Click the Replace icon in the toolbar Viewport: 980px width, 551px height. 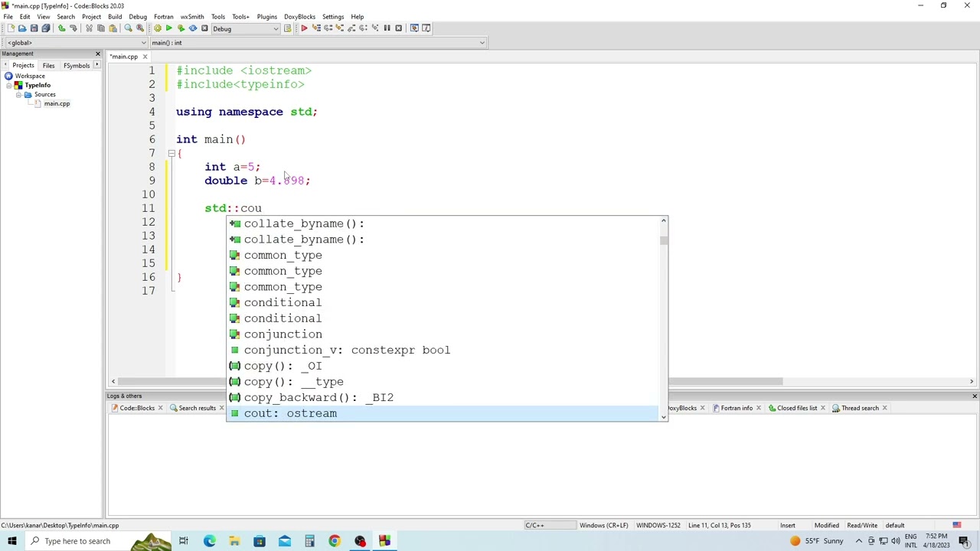pos(139,28)
